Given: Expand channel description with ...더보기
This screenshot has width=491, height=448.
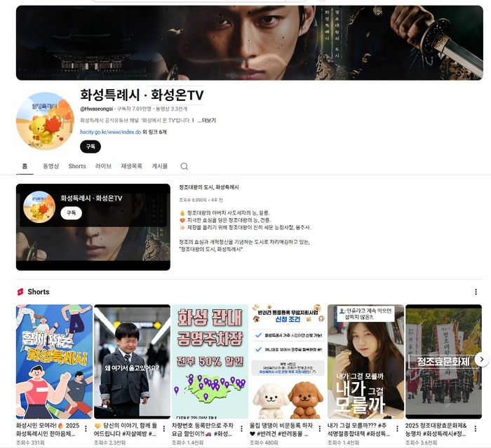Looking at the screenshot, I should pos(206,120).
